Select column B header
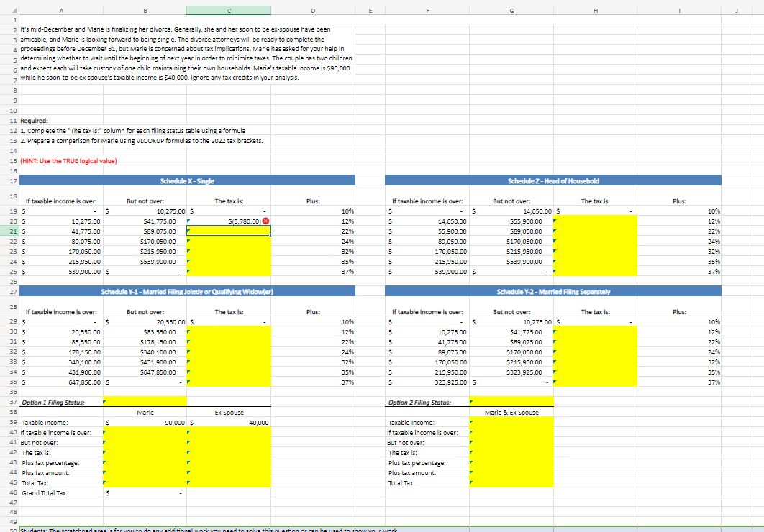Screen dimensions: 764x532 point(145,10)
